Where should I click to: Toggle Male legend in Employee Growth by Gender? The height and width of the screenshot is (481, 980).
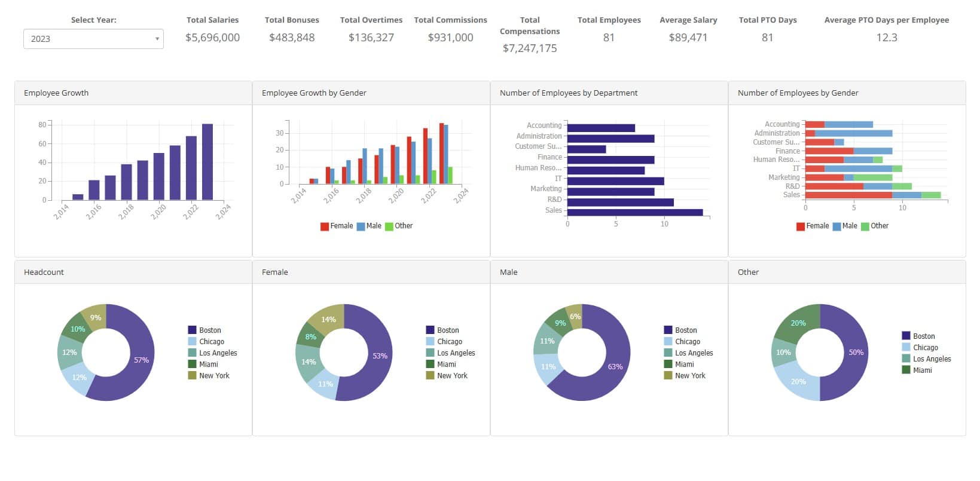(369, 226)
